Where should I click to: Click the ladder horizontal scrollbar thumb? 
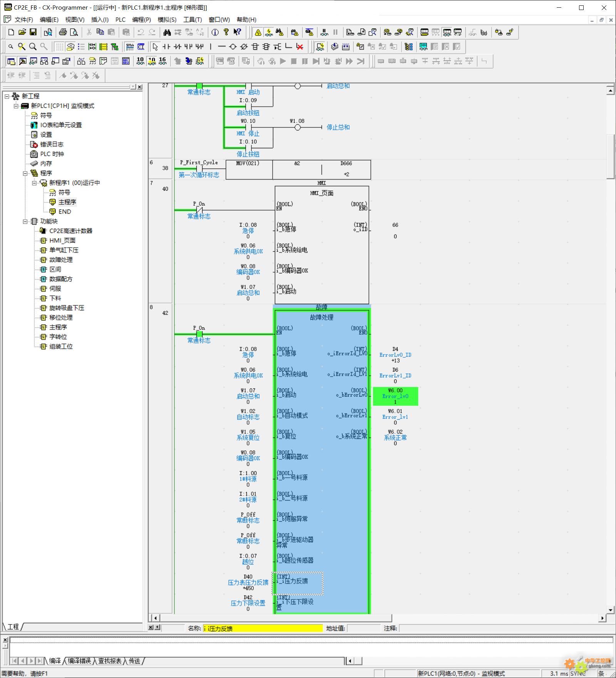276,618
